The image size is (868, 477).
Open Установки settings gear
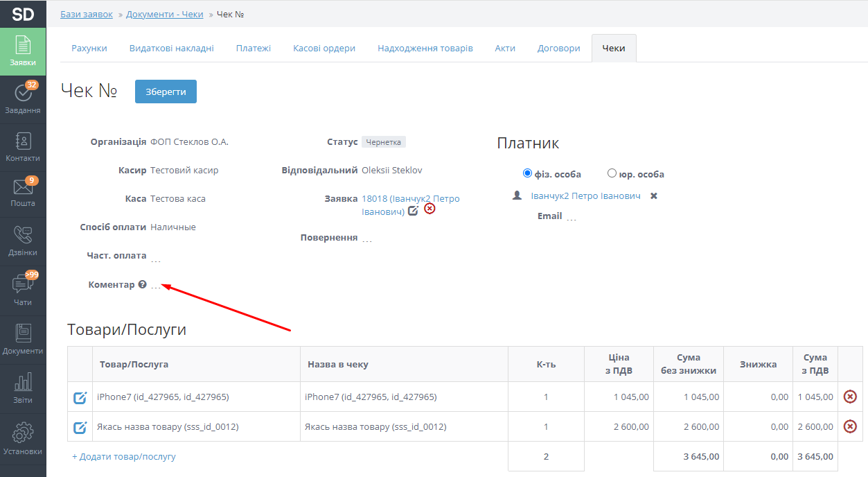[23, 437]
